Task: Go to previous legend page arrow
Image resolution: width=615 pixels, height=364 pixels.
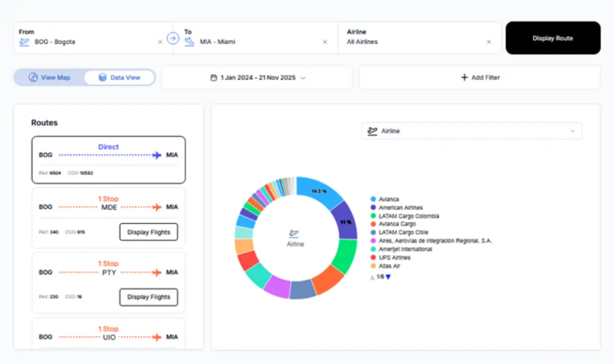Action: 372,277
